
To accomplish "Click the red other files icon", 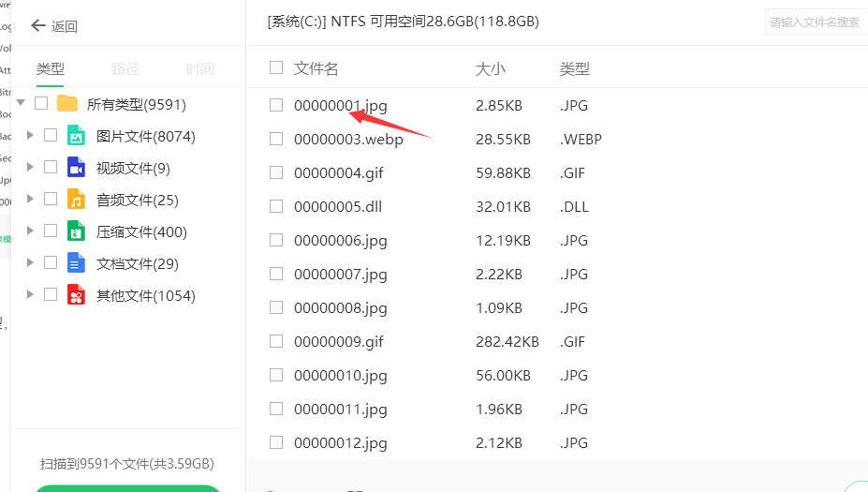I will pyautogui.click(x=76, y=295).
